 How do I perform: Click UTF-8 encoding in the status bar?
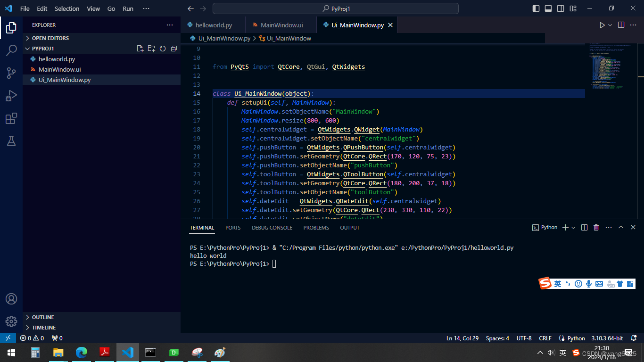[524, 338]
